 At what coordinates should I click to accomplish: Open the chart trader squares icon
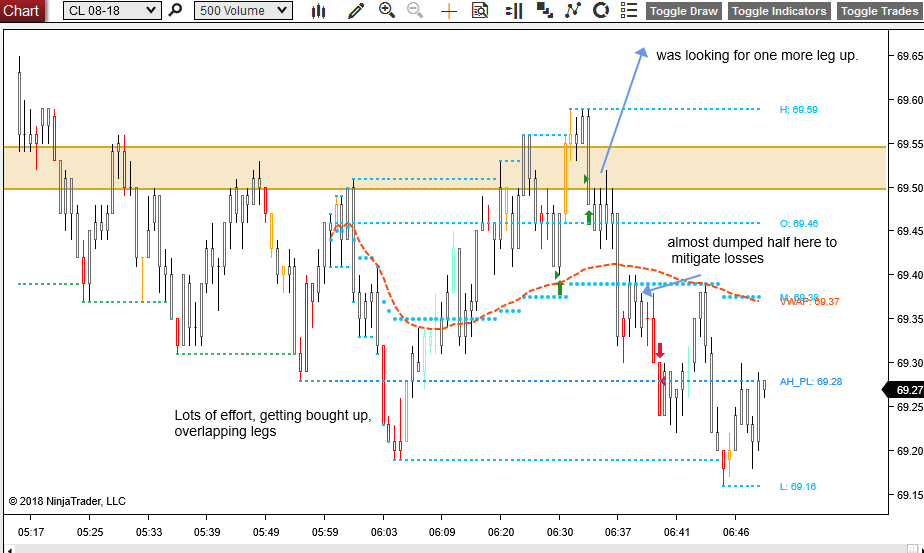544,10
